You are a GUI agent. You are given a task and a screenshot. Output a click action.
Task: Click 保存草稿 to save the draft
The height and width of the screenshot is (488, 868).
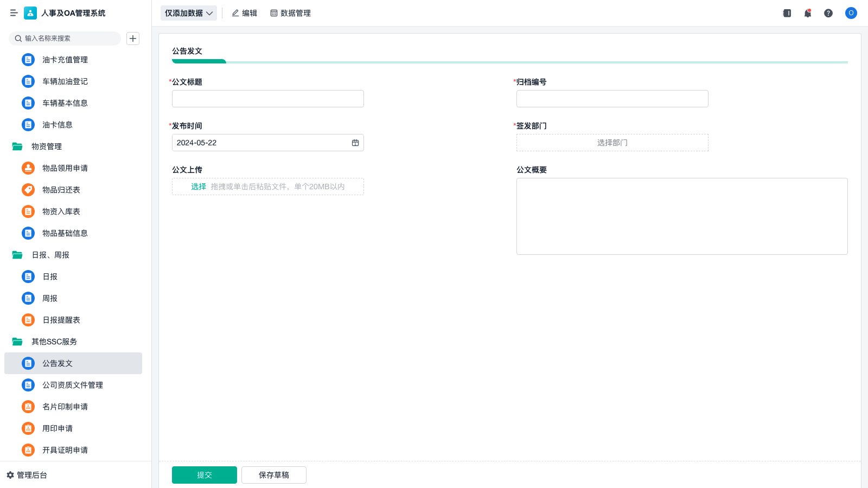[274, 475]
